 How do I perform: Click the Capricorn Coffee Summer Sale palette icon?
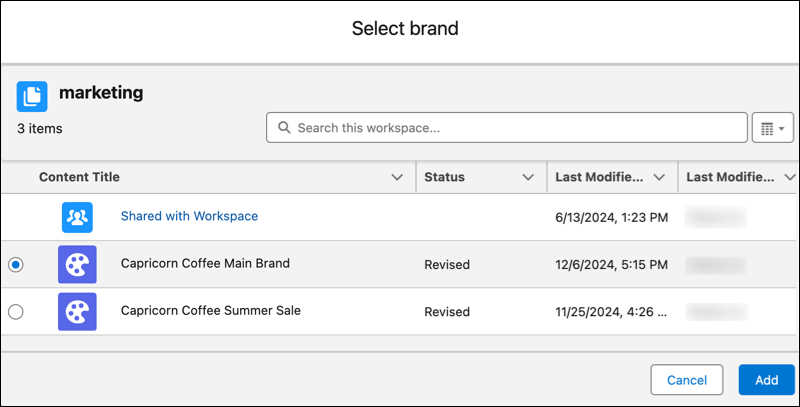pyautogui.click(x=77, y=312)
